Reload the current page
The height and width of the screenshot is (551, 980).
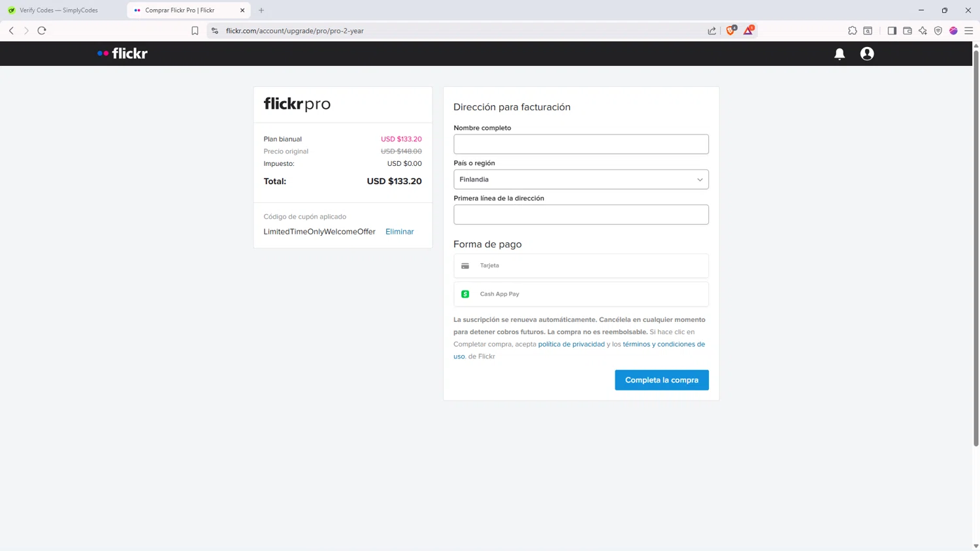click(42, 31)
